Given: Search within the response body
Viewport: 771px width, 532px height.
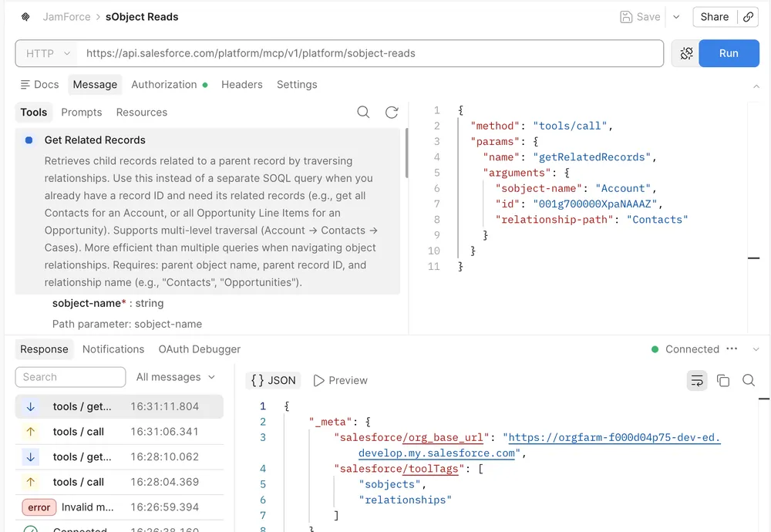Looking at the screenshot, I should coord(749,381).
